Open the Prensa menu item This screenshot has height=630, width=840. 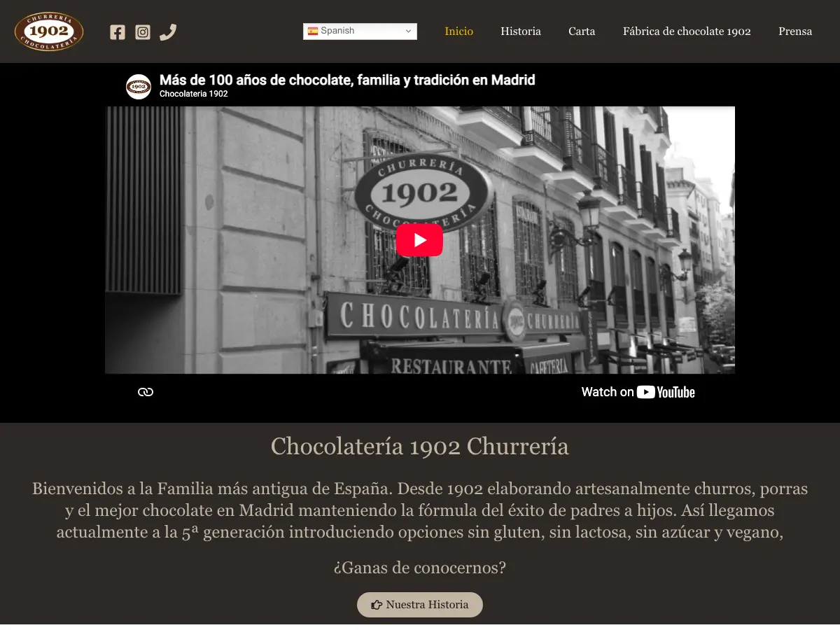tap(795, 31)
